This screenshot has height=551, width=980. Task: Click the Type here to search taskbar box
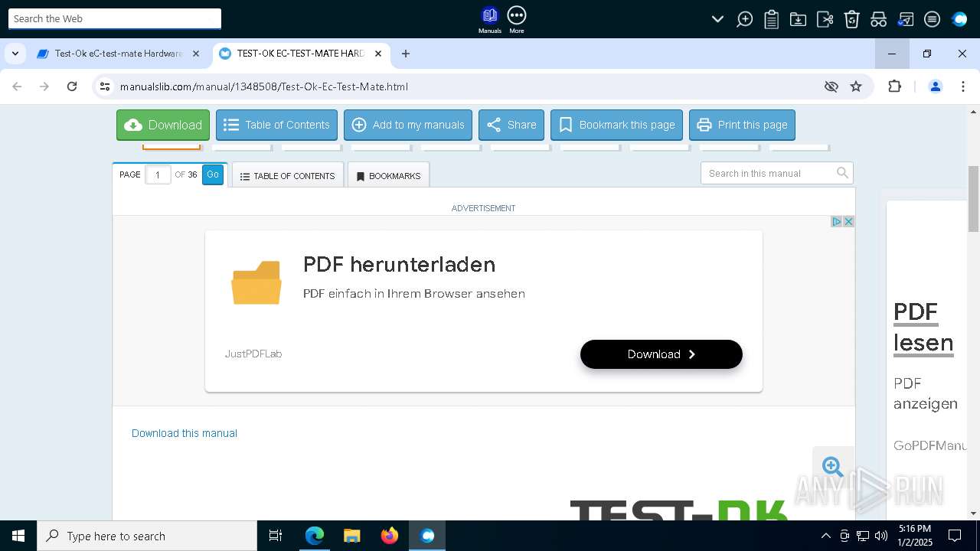coord(147,536)
